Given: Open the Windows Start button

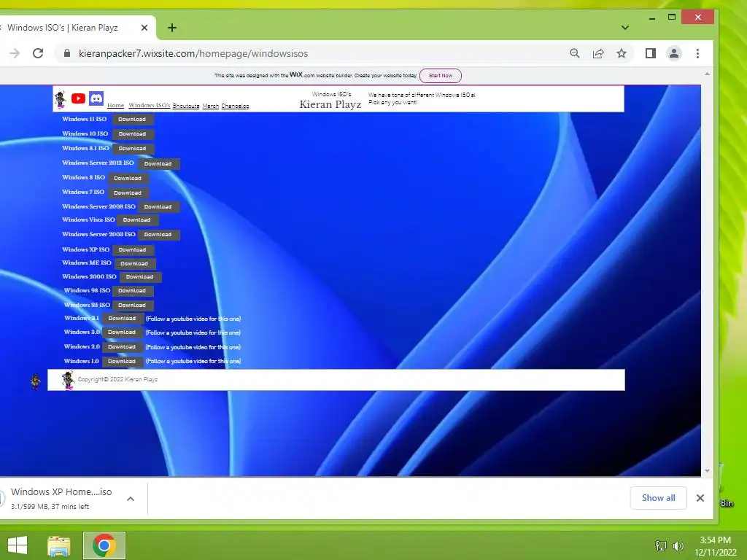Looking at the screenshot, I should (x=18, y=545).
